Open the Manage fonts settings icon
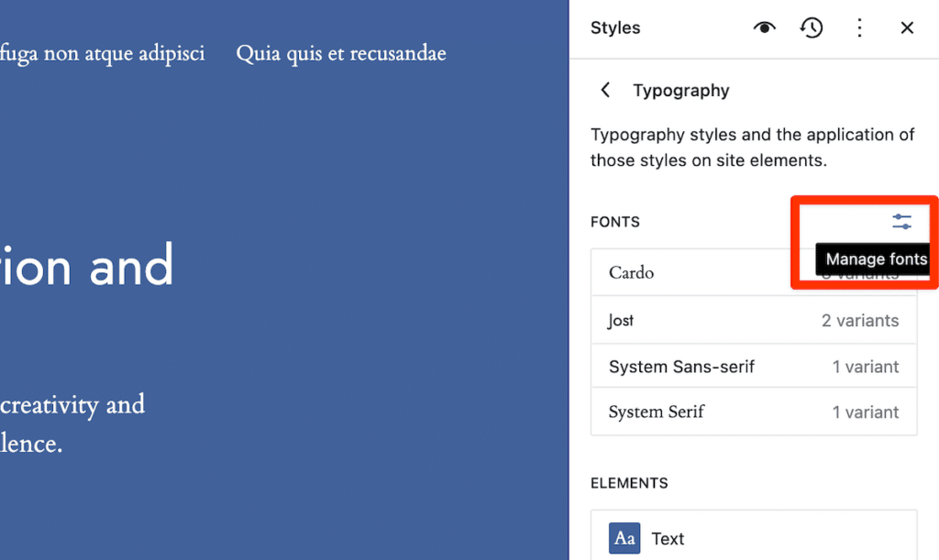Screen dimensions: 939x560 pyautogui.click(x=901, y=221)
